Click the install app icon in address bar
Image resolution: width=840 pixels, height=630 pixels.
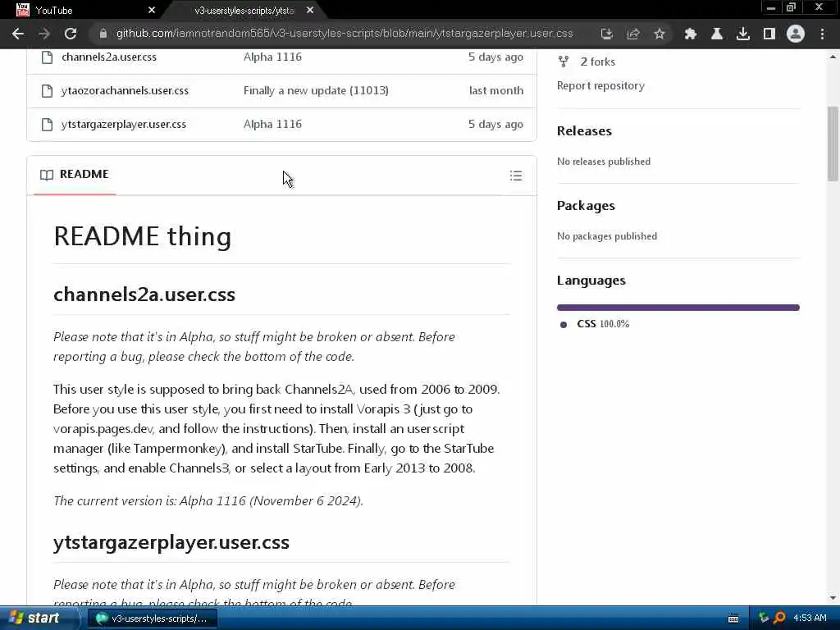click(x=606, y=34)
